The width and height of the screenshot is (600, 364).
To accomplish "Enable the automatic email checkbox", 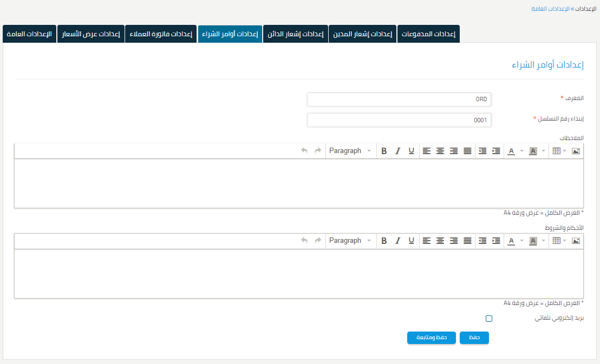I will point(489,319).
